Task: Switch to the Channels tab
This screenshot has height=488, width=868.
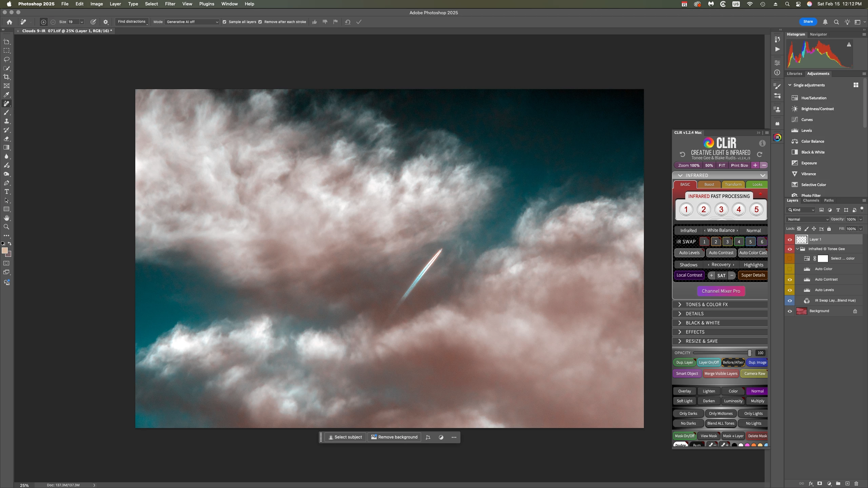Action: click(x=811, y=200)
